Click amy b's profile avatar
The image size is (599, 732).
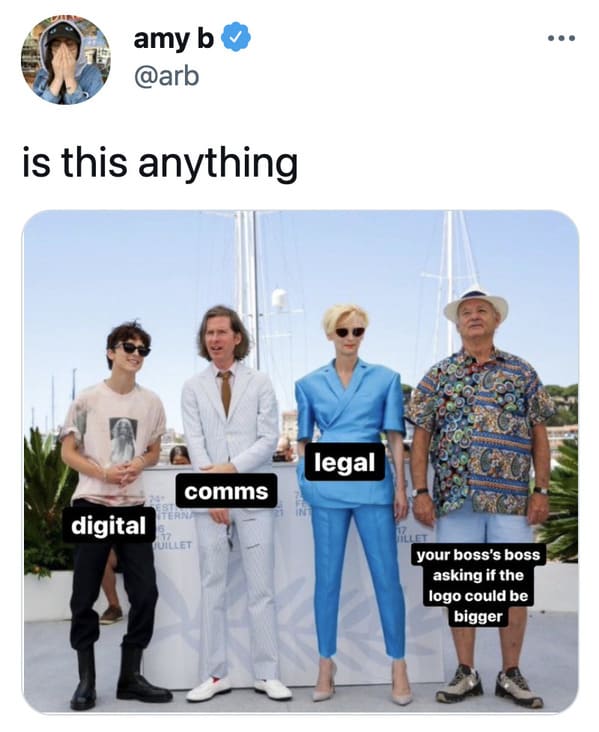coord(66,59)
